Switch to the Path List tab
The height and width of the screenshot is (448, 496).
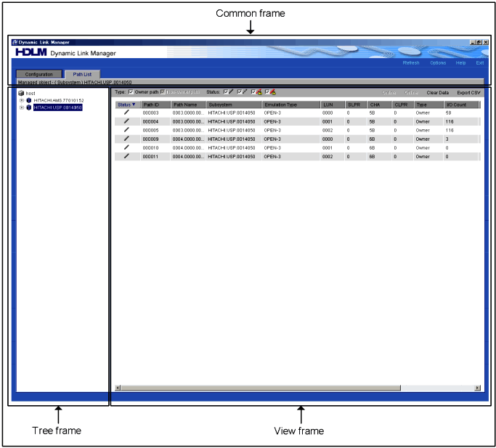click(x=82, y=74)
